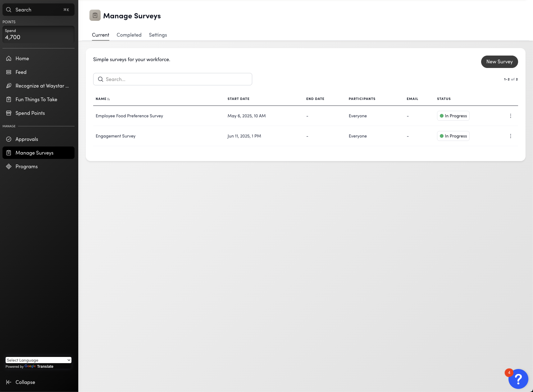Open the Settings tab

pyautogui.click(x=158, y=35)
